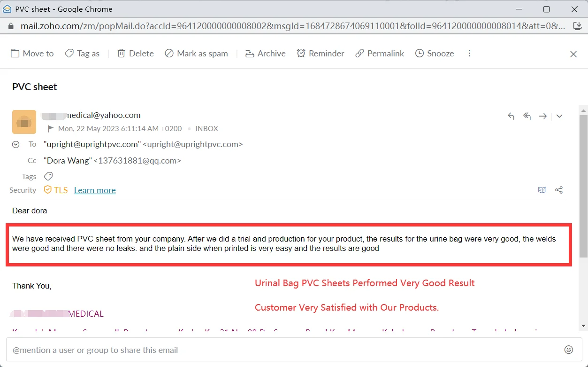Screen dimensions: 588x367
Task: Close the mail popup with X icon
Action: coord(573,54)
